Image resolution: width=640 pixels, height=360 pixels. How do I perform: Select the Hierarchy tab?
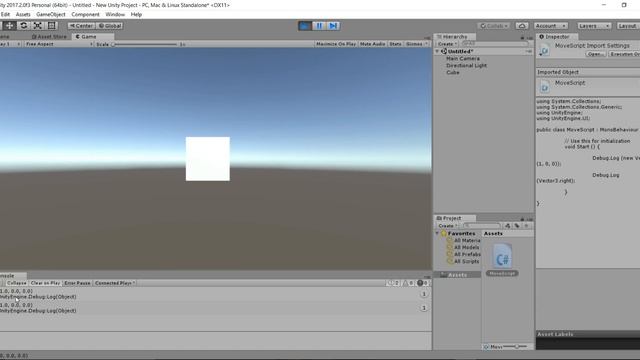455,36
